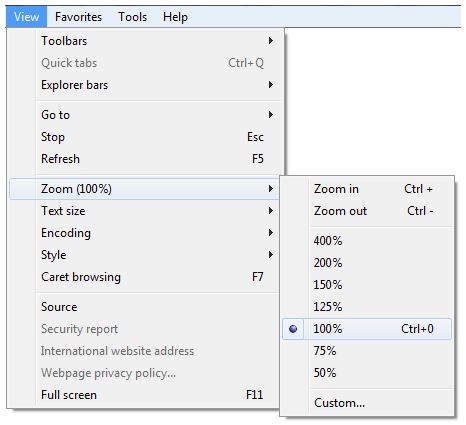Click the Help menu
Viewport: 466px width, 425px height.
click(175, 17)
